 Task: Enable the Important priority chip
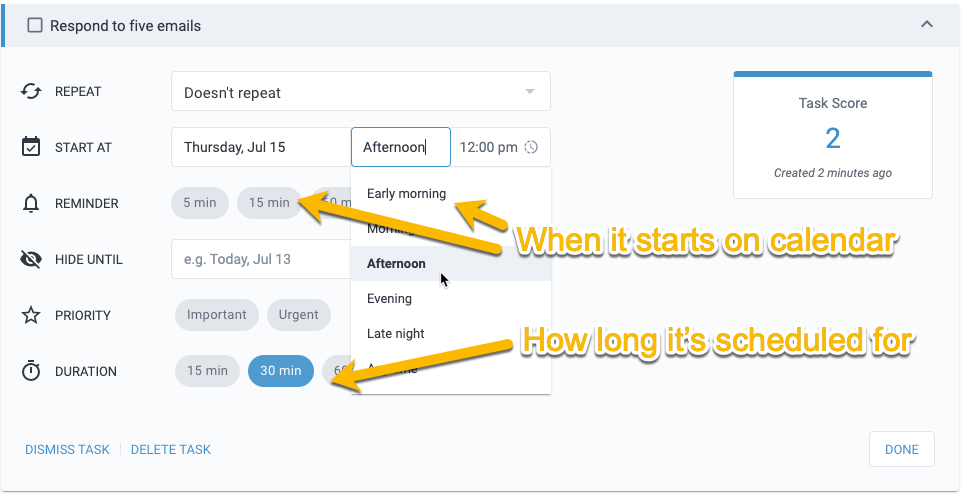[x=216, y=314]
